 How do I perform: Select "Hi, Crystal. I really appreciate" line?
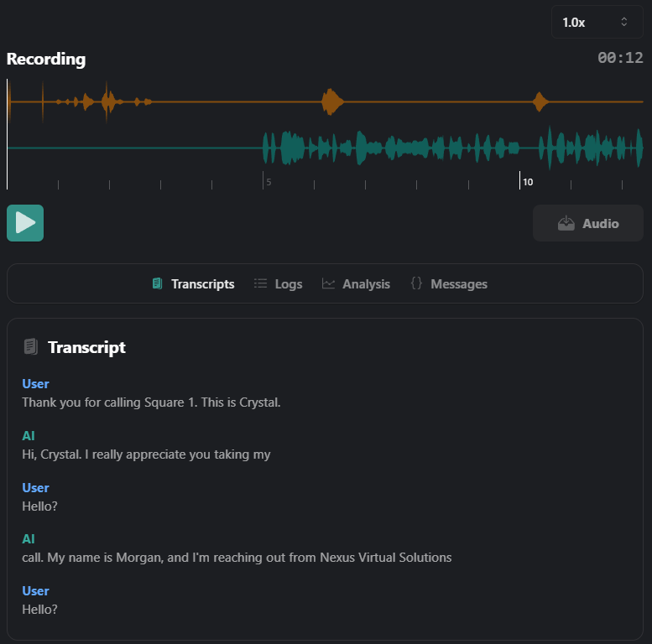(x=146, y=454)
